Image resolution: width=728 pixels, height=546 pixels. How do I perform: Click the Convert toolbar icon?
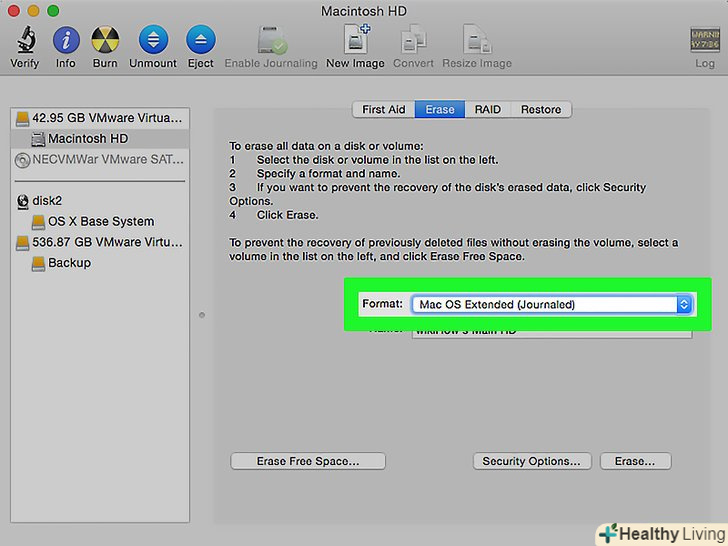point(413,39)
